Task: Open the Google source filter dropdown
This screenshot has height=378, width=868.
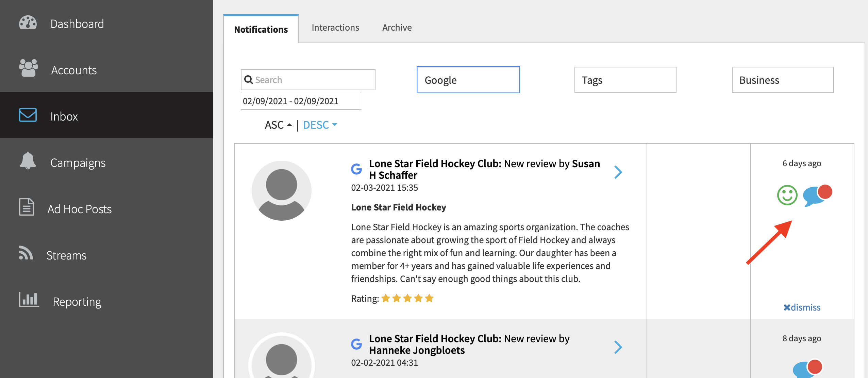Action: [x=468, y=80]
